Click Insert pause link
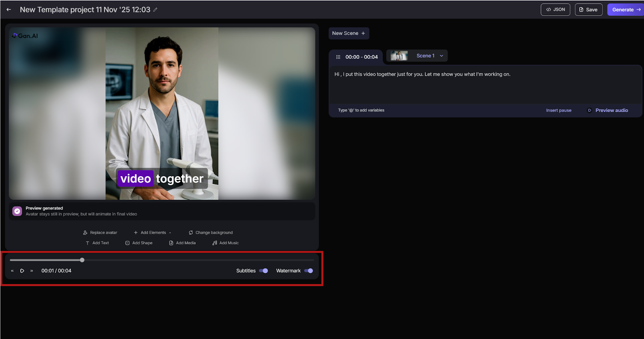 click(x=558, y=110)
